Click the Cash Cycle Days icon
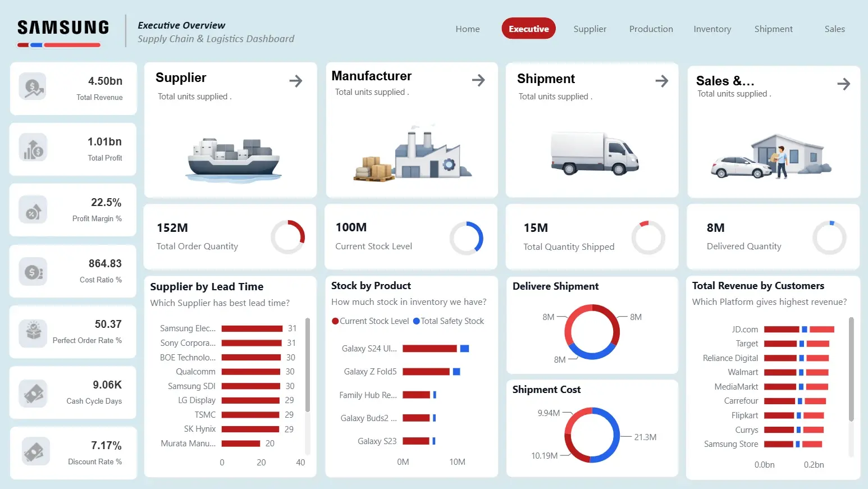Image resolution: width=868 pixels, height=489 pixels. tap(33, 394)
